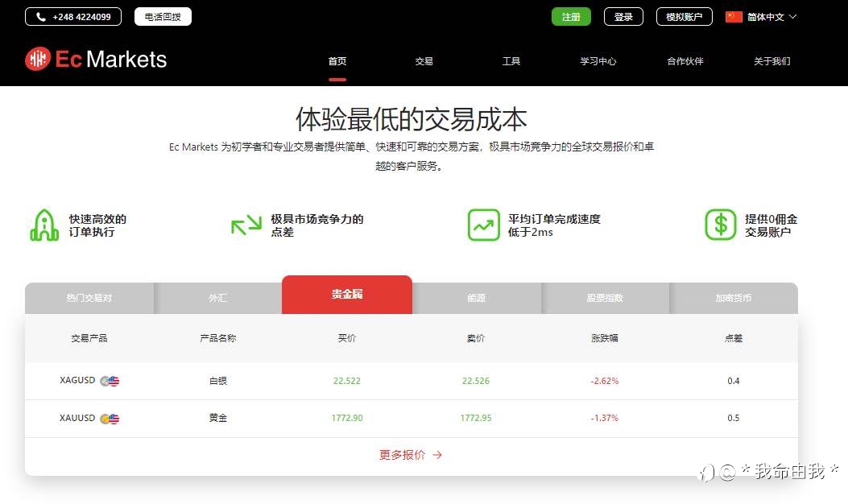Click the 买价 column header
The image size is (848, 504).
coord(347,338)
